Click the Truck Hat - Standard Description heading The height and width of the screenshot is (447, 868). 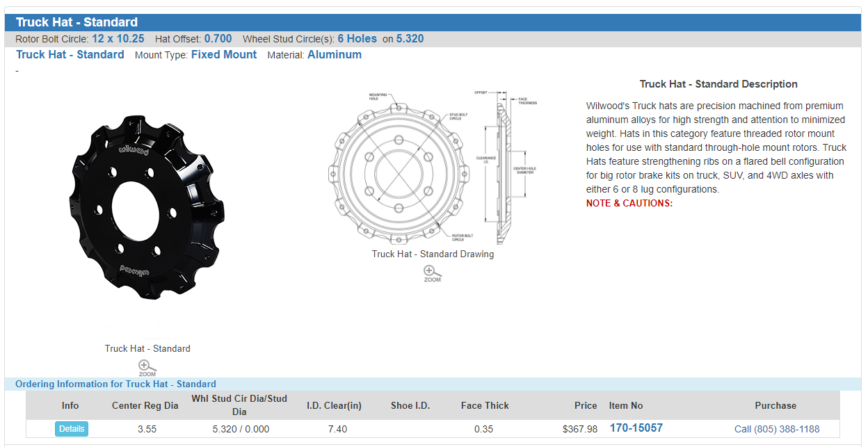pos(718,84)
